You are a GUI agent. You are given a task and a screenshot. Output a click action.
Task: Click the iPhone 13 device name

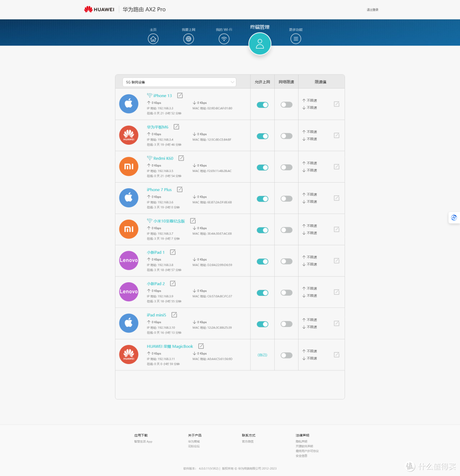(x=162, y=96)
